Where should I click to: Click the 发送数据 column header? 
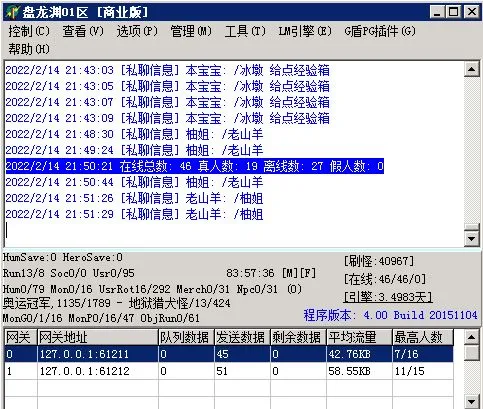pyautogui.click(x=242, y=337)
